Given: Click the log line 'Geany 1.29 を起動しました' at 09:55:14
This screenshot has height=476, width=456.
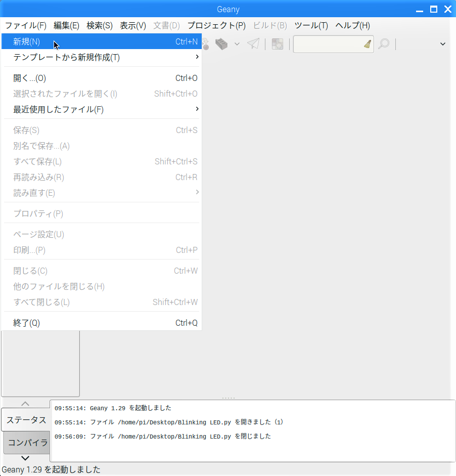Looking at the screenshot, I should [x=113, y=408].
